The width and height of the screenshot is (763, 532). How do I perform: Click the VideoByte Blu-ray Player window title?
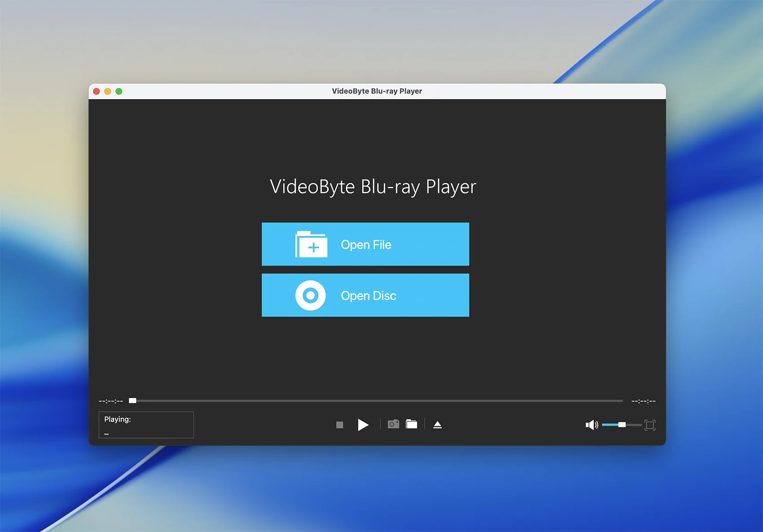[x=377, y=91]
